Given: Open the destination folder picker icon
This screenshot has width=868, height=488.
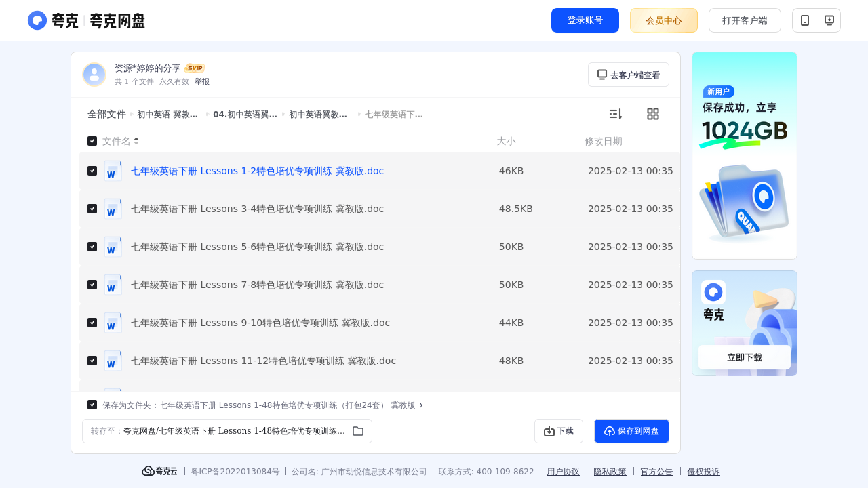Looking at the screenshot, I should coord(358,431).
